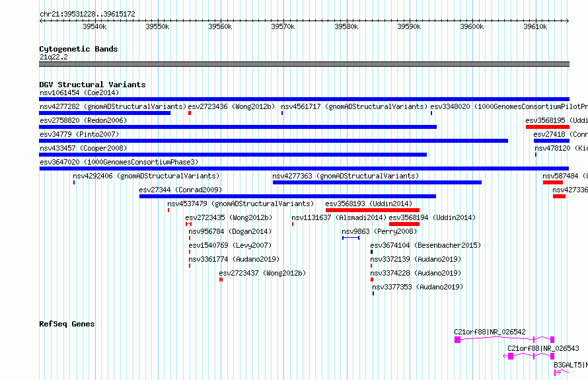Click nsv478120 variant label
The height and width of the screenshot is (380, 588).
562,148
